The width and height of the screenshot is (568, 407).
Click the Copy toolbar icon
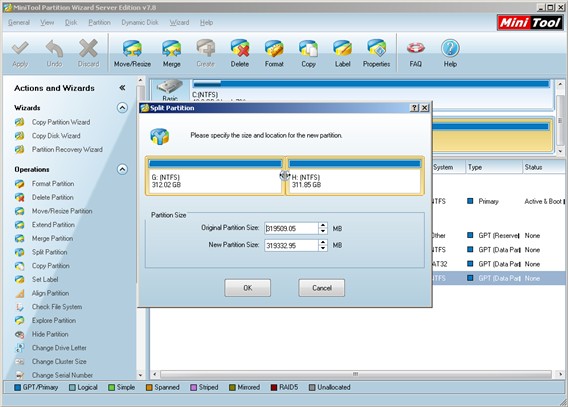[x=308, y=54]
